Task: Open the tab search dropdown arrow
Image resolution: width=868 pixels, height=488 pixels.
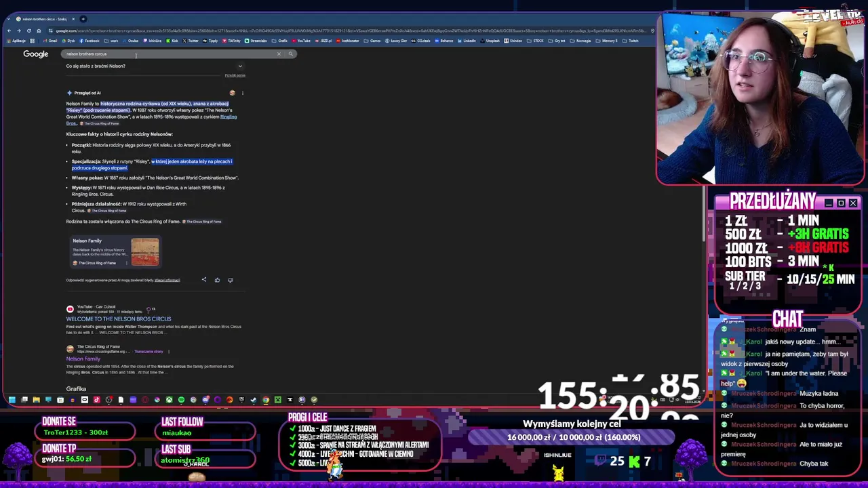Action: pyautogui.click(x=9, y=19)
